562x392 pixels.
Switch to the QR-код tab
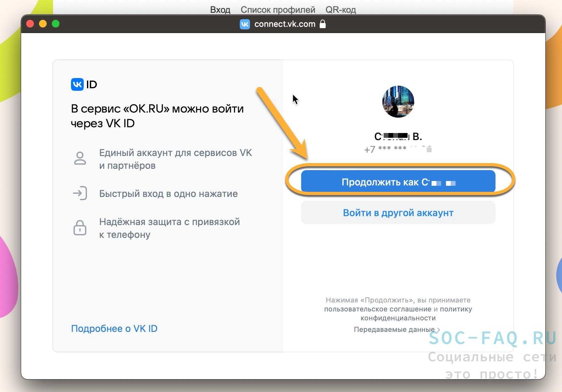coord(340,10)
